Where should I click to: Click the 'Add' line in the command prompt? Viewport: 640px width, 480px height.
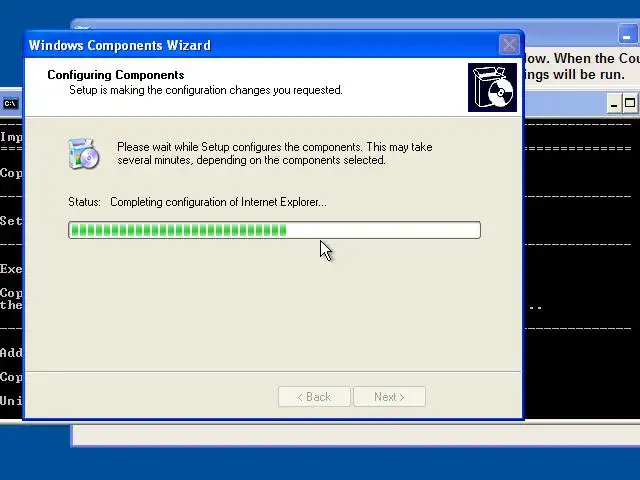click(11, 353)
